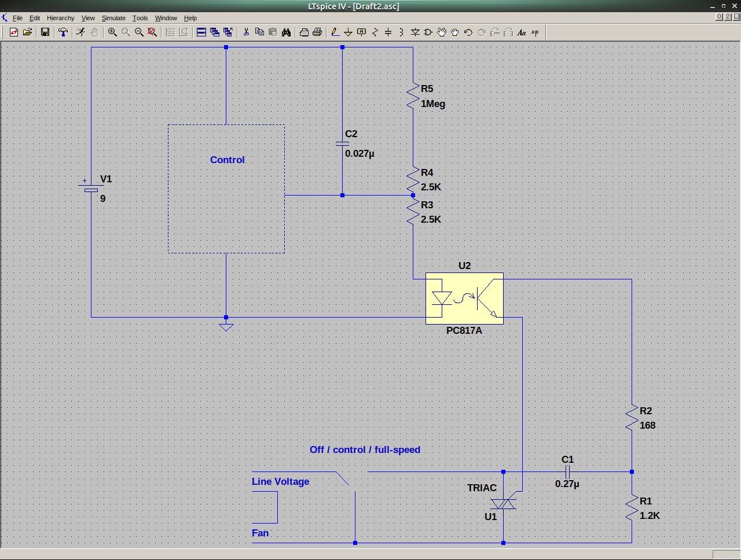Select the PC817A optocoupler U2
This screenshot has height=560, width=741.
(464, 299)
